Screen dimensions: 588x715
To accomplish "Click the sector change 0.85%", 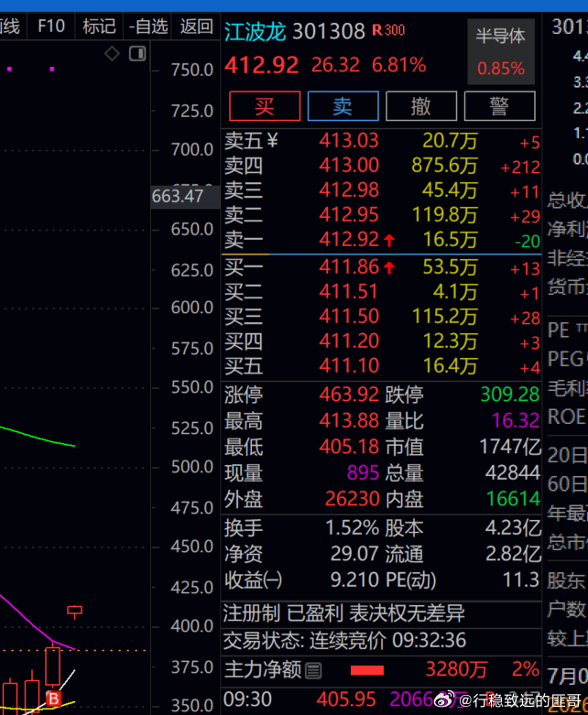I will click(x=501, y=69).
